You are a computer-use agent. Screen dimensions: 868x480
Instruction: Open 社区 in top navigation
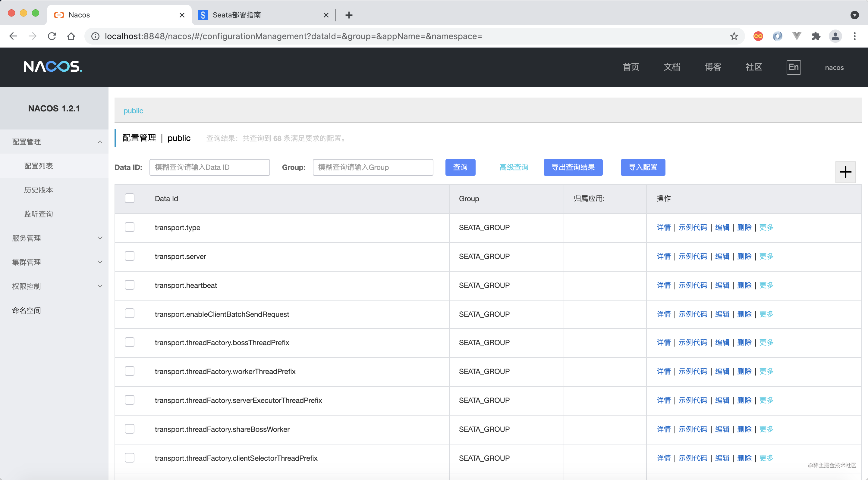click(754, 67)
